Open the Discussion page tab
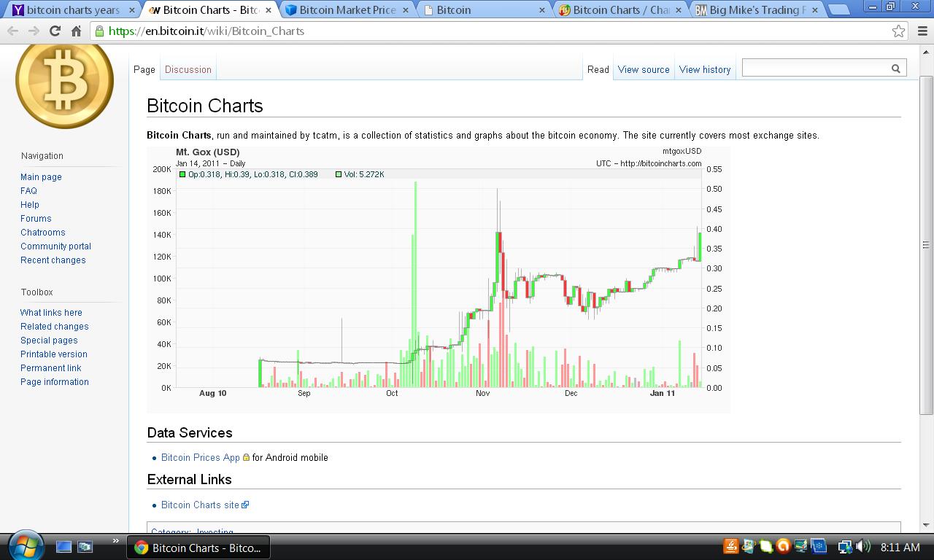 click(x=188, y=69)
